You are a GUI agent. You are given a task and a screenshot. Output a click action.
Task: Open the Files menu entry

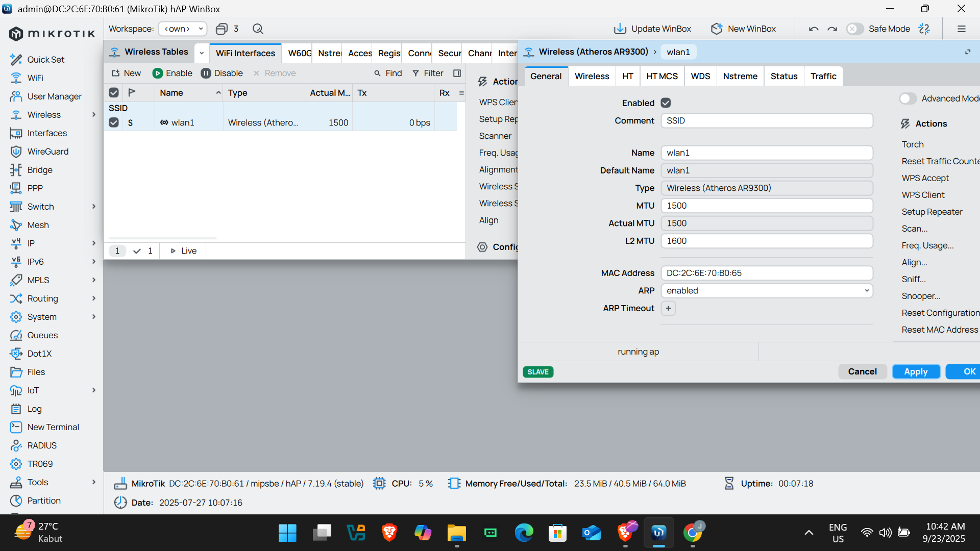[36, 371]
